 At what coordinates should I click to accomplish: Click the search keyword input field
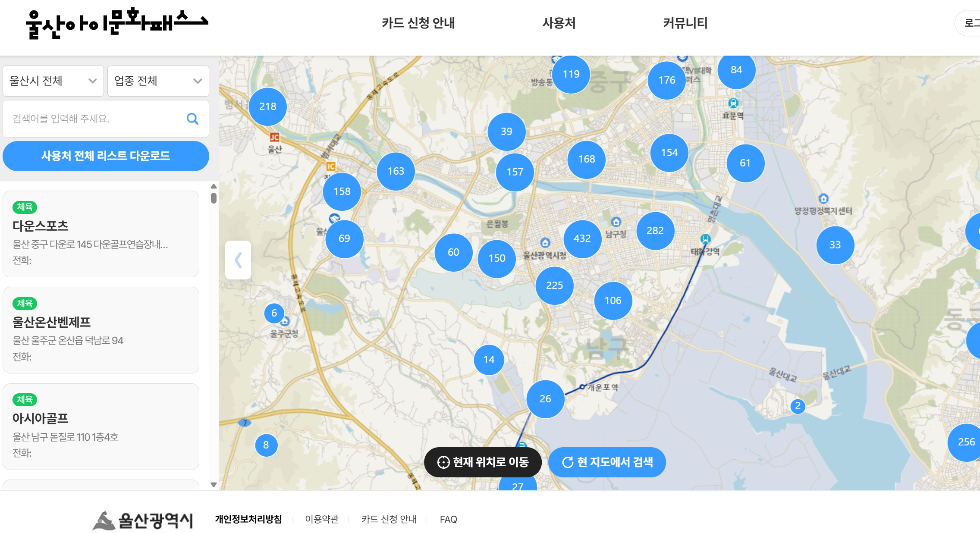click(x=95, y=119)
